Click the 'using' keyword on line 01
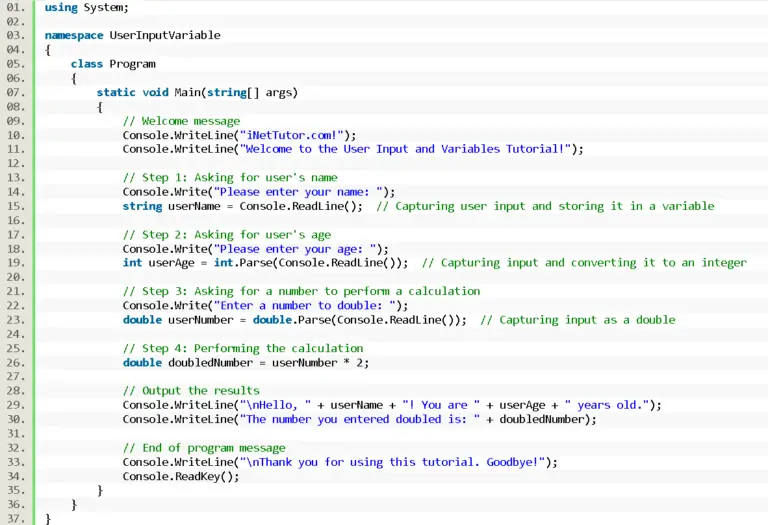 tap(61, 7)
